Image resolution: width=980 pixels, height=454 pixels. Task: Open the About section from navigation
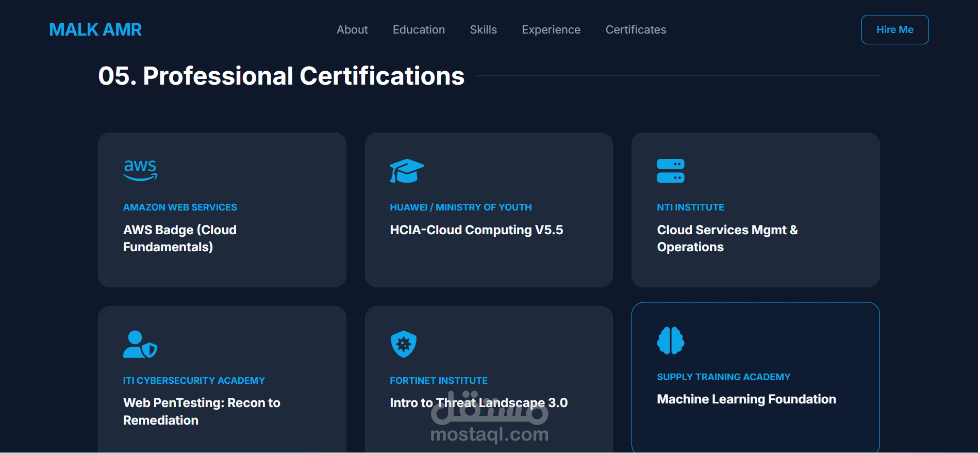click(x=352, y=30)
